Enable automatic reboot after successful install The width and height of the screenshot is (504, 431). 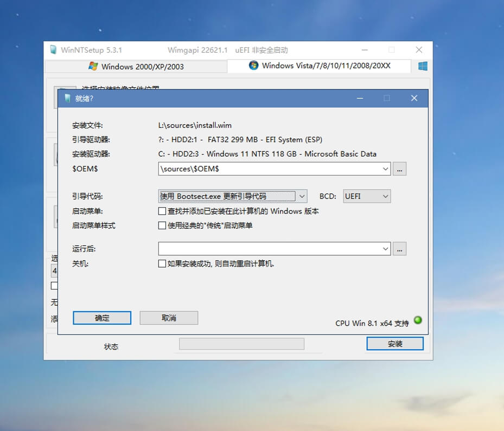[x=162, y=264]
